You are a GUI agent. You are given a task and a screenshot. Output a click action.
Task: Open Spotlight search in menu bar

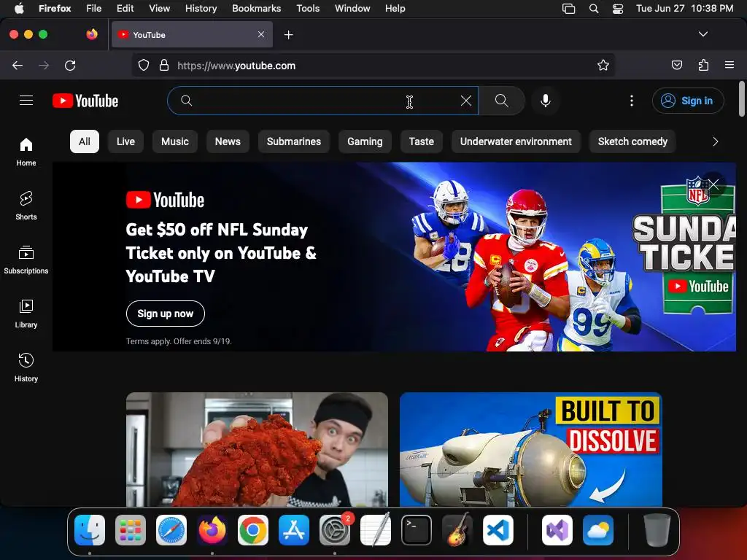(x=594, y=8)
